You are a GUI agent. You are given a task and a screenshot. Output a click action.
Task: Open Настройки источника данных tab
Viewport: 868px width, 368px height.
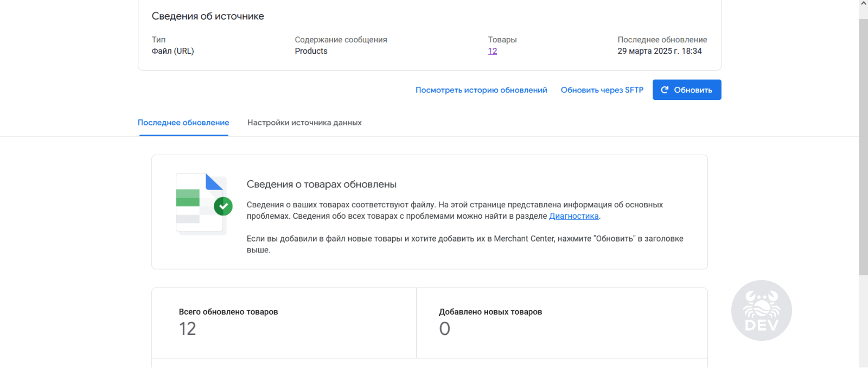(x=304, y=123)
